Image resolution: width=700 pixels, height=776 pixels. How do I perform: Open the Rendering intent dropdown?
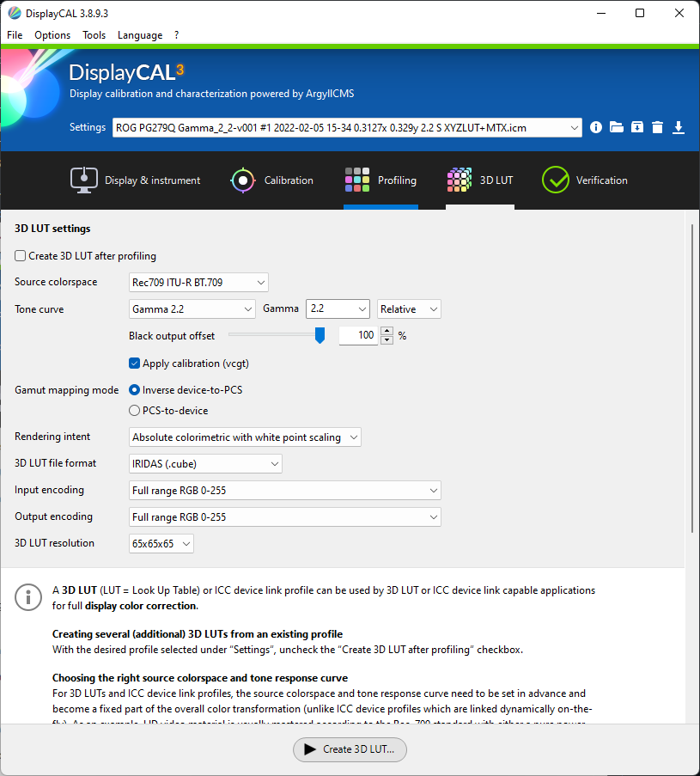coord(245,437)
